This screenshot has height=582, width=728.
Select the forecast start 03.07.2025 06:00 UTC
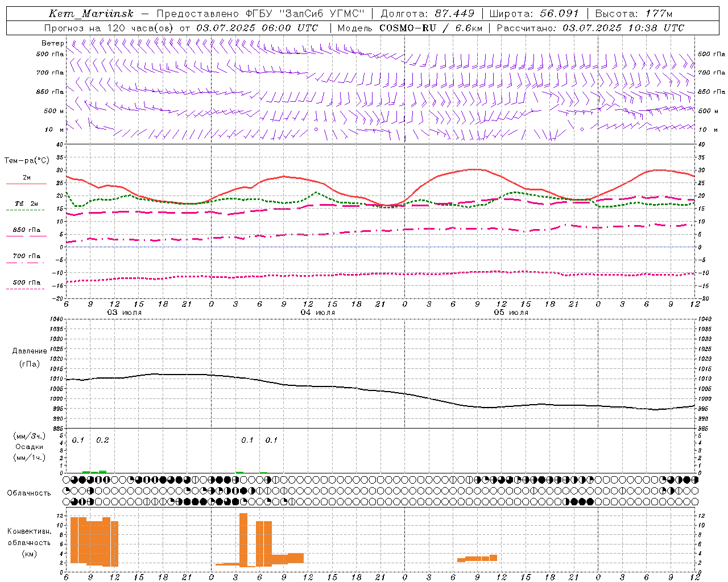pyautogui.click(x=257, y=28)
